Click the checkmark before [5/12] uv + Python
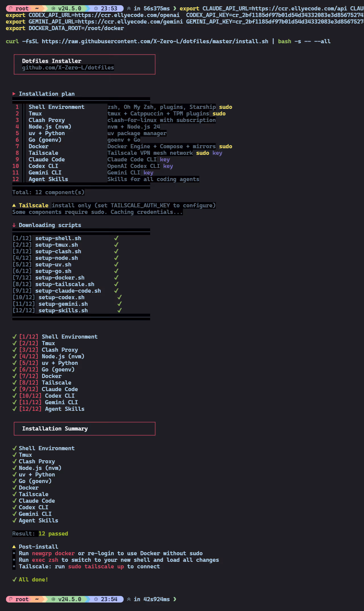364x611 pixels. point(15,363)
